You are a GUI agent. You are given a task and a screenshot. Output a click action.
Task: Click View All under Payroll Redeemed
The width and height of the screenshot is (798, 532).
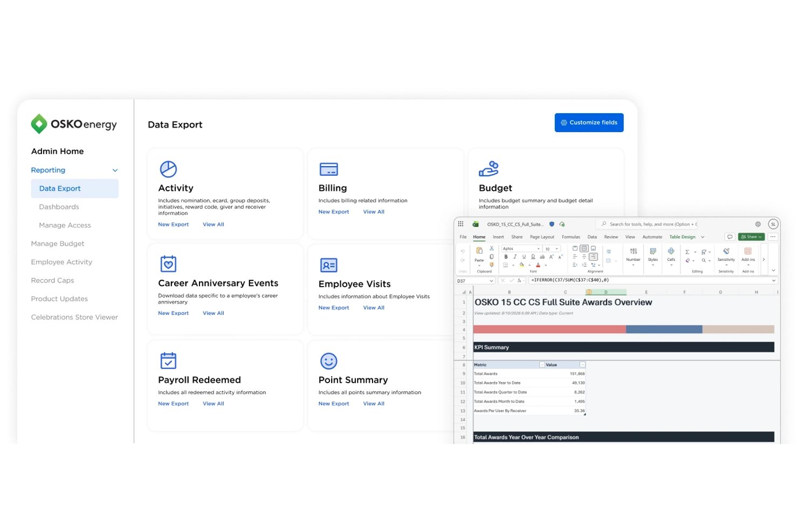point(214,404)
